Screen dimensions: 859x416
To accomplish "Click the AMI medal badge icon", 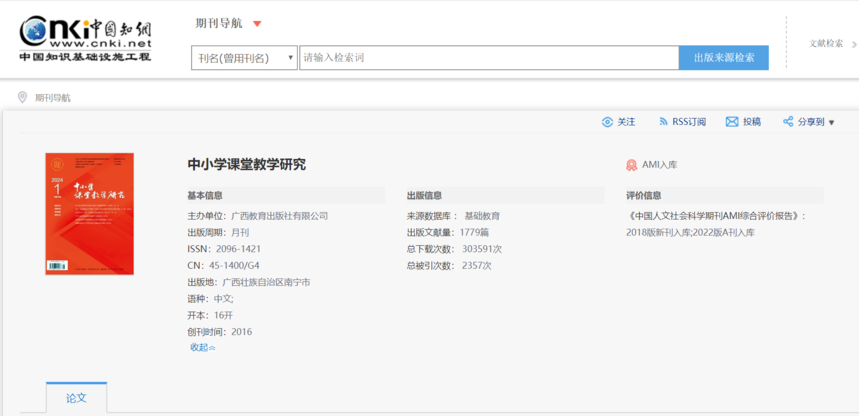I will click(632, 164).
